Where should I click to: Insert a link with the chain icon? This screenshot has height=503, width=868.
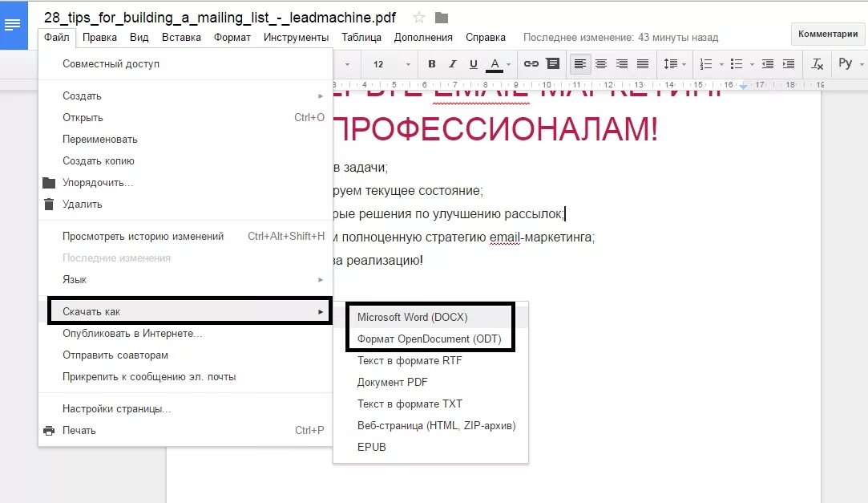coord(531,63)
